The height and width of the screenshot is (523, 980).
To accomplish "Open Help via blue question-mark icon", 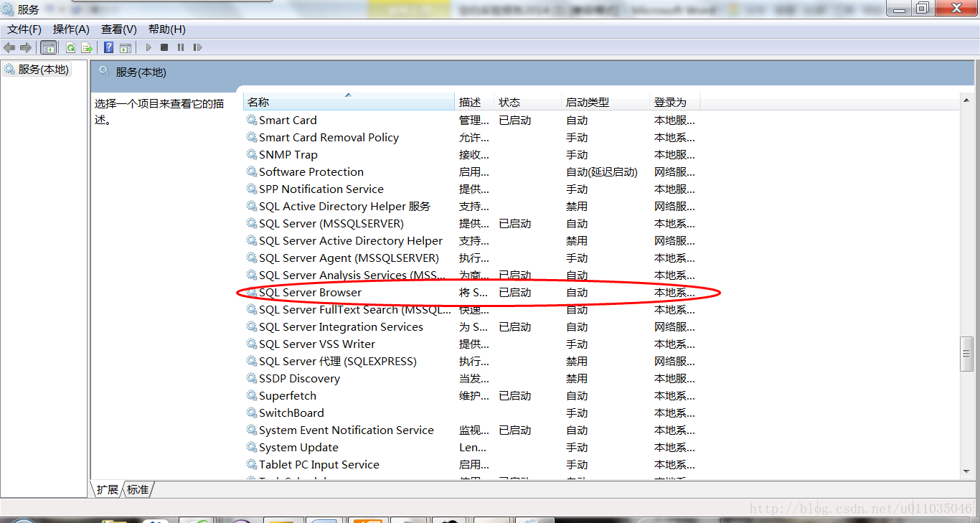I will point(108,47).
